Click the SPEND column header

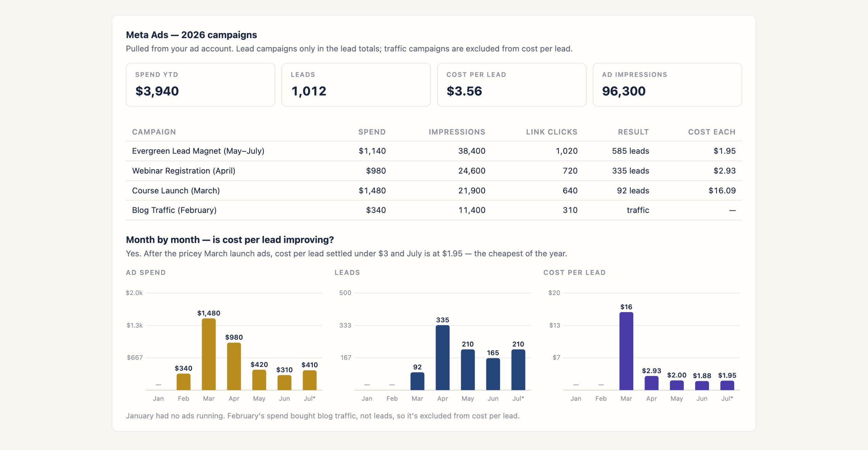[372, 132]
